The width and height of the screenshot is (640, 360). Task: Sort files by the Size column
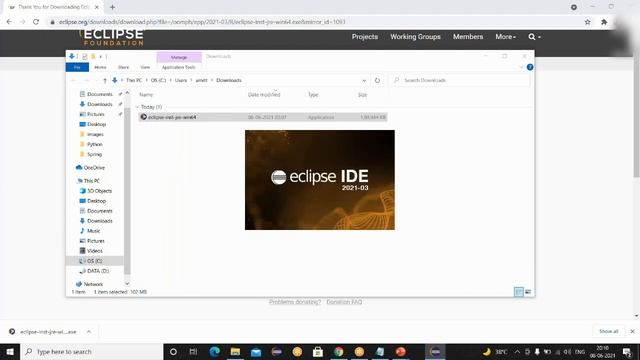362,95
